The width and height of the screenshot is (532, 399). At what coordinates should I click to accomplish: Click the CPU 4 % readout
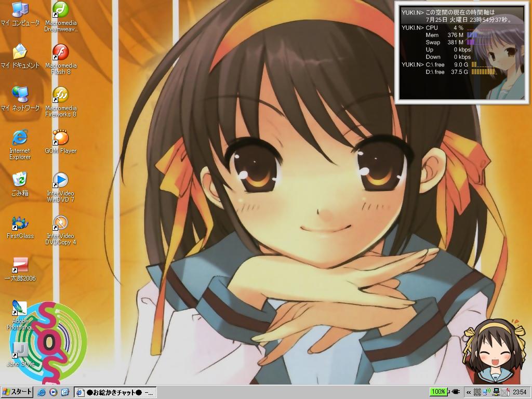445,28
